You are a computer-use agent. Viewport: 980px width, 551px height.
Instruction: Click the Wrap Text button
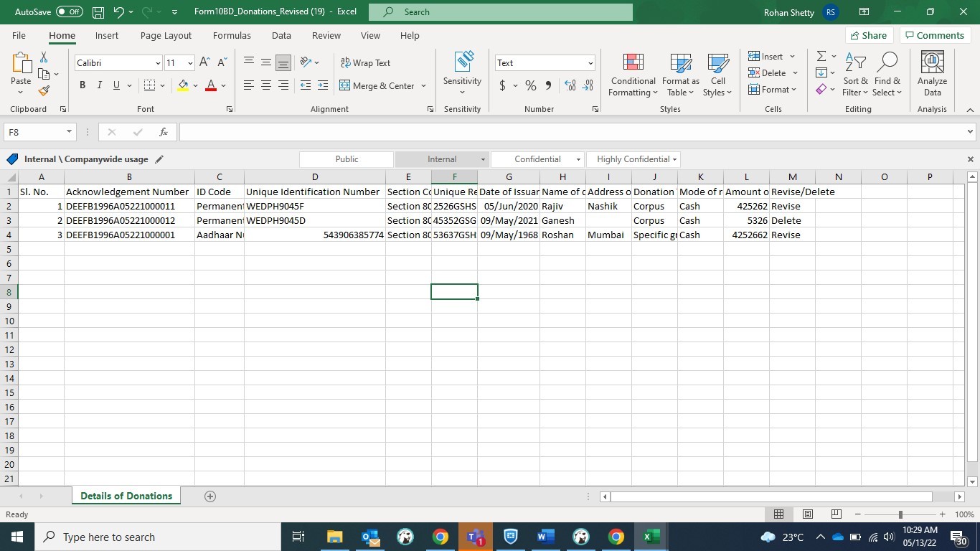click(x=365, y=63)
